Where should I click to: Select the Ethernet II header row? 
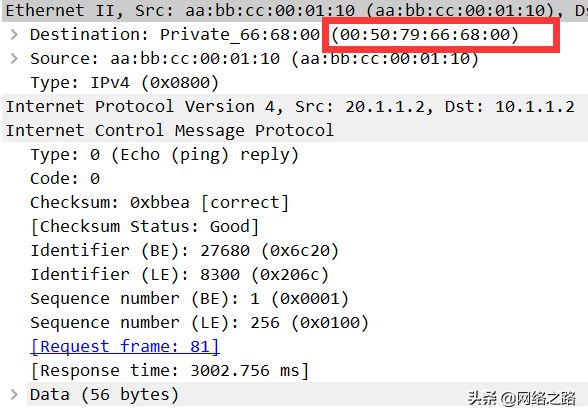[x=295, y=10]
